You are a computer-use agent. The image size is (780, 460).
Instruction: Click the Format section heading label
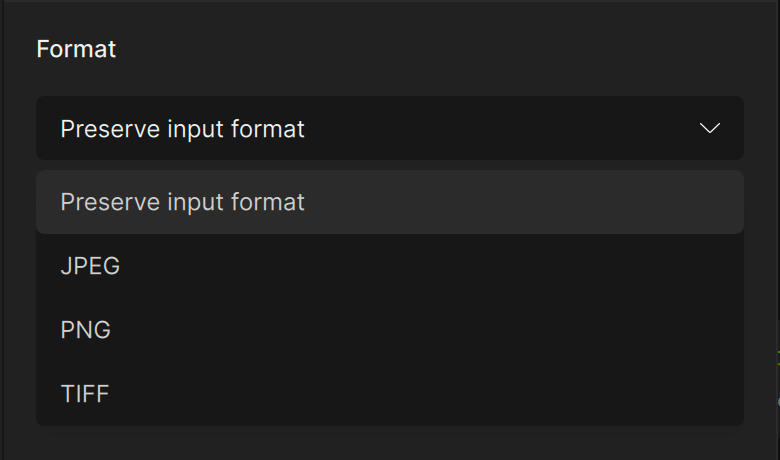coord(76,49)
